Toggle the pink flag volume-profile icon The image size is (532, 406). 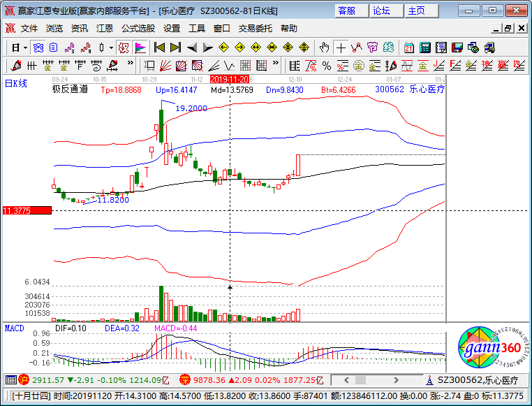(x=140, y=48)
